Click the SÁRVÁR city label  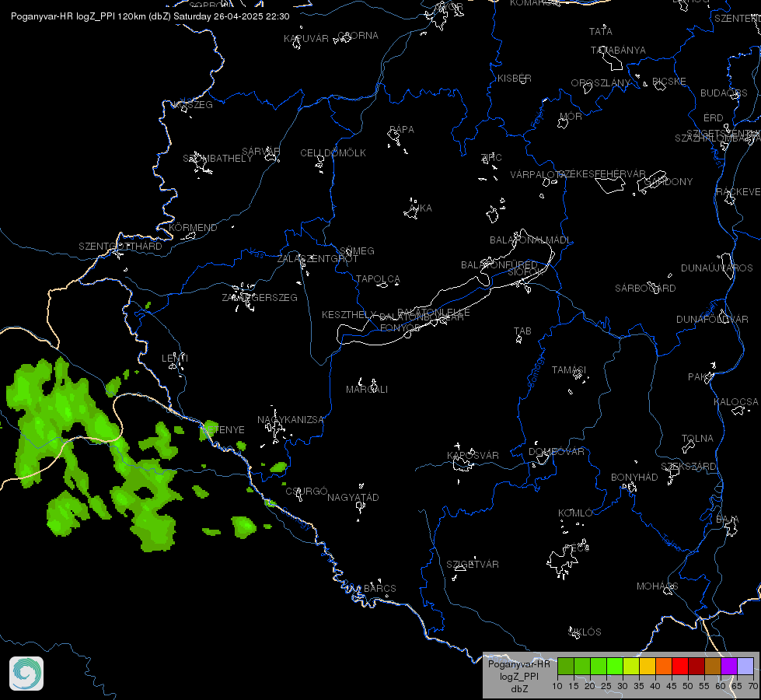coord(261,152)
